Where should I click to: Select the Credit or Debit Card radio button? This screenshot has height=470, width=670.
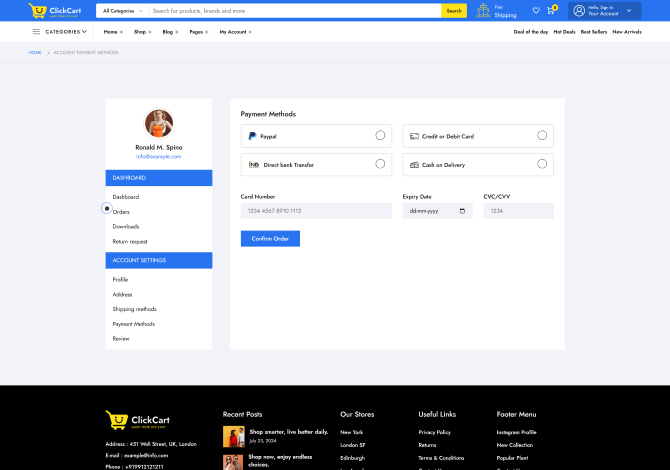(x=542, y=135)
